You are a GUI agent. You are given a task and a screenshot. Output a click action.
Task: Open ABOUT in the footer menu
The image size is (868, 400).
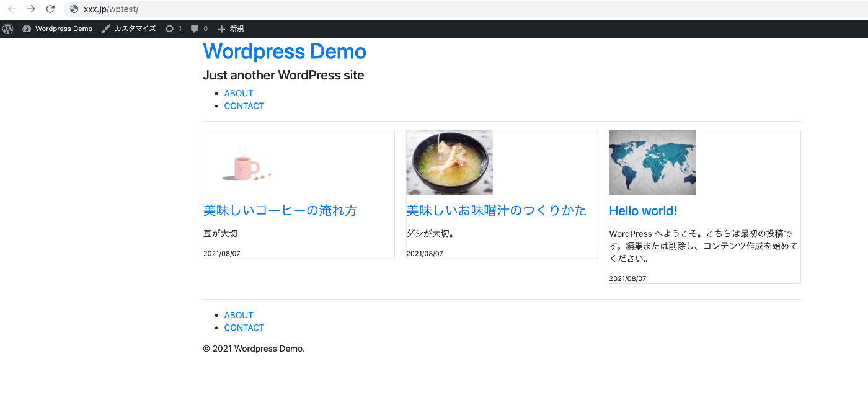pos(239,315)
